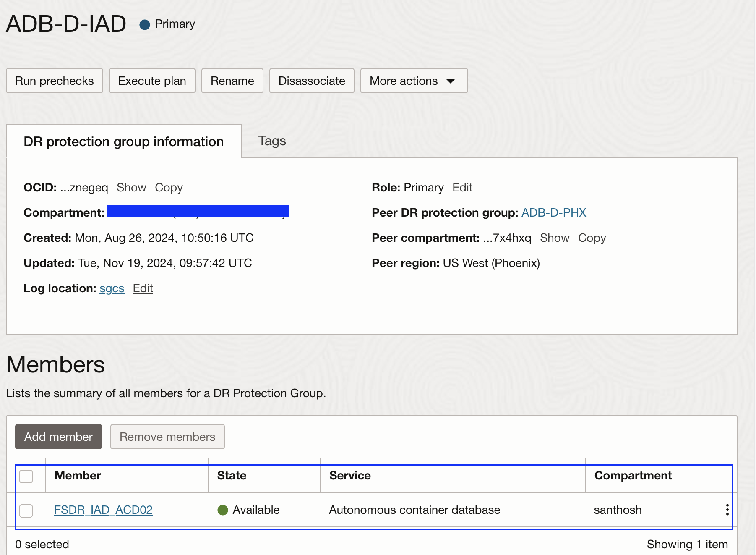Click the green Available state indicator
Image resolution: width=756 pixels, height=555 pixels.
pyautogui.click(x=222, y=510)
